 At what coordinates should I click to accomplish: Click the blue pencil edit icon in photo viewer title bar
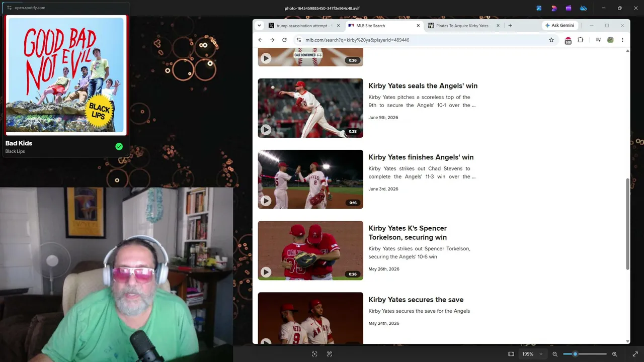click(539, 8)
